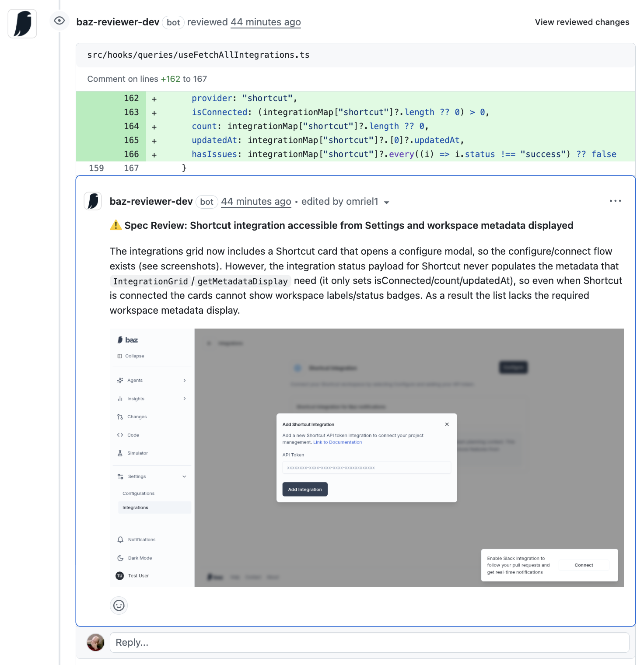Expand the Agents section chevron
Image resolution: width=644 pixels, height=665 pixels.
click(x=185, y=381)
